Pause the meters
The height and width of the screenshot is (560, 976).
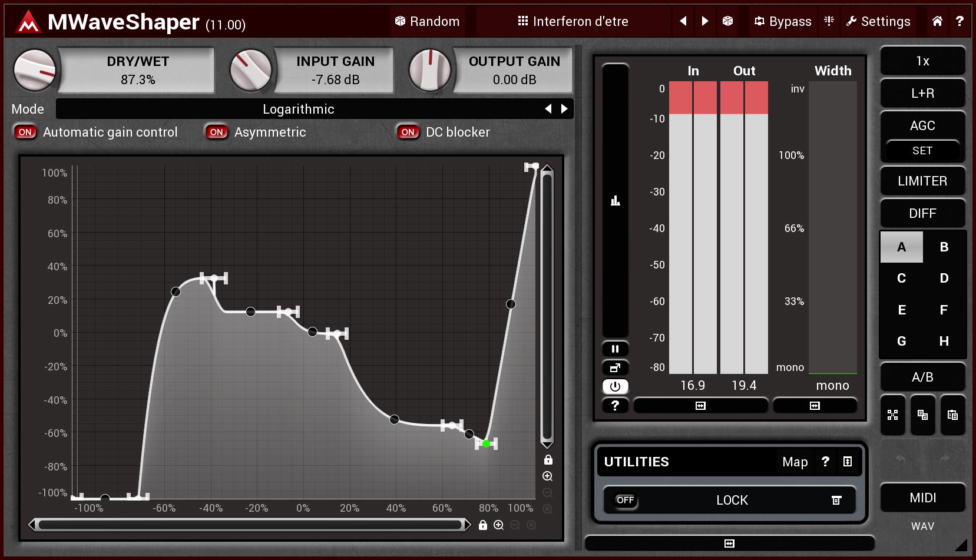point(616,349)
